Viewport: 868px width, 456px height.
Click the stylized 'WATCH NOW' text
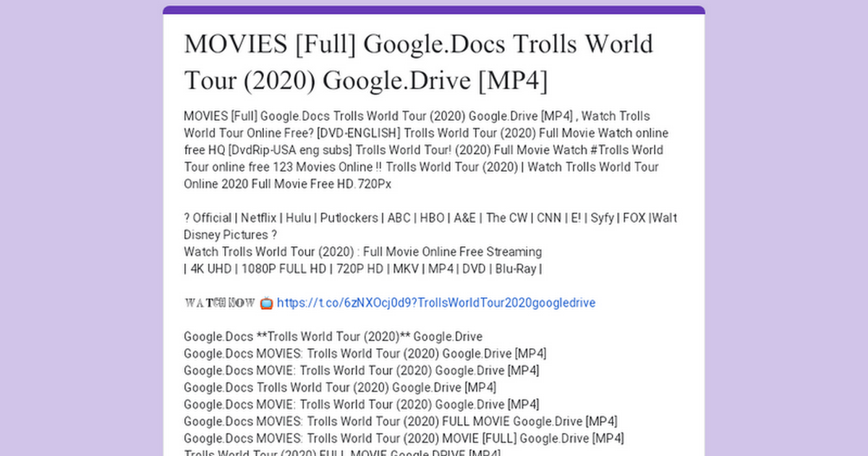point(220,303)
